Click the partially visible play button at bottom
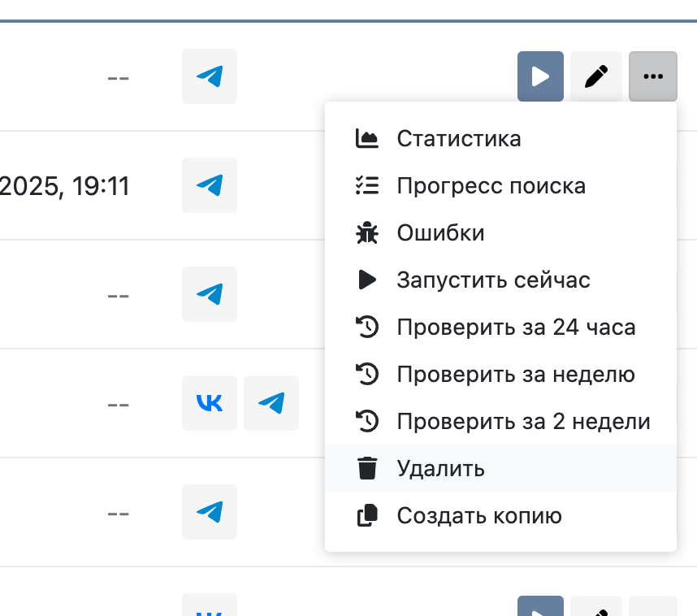 tap(540, 607)
